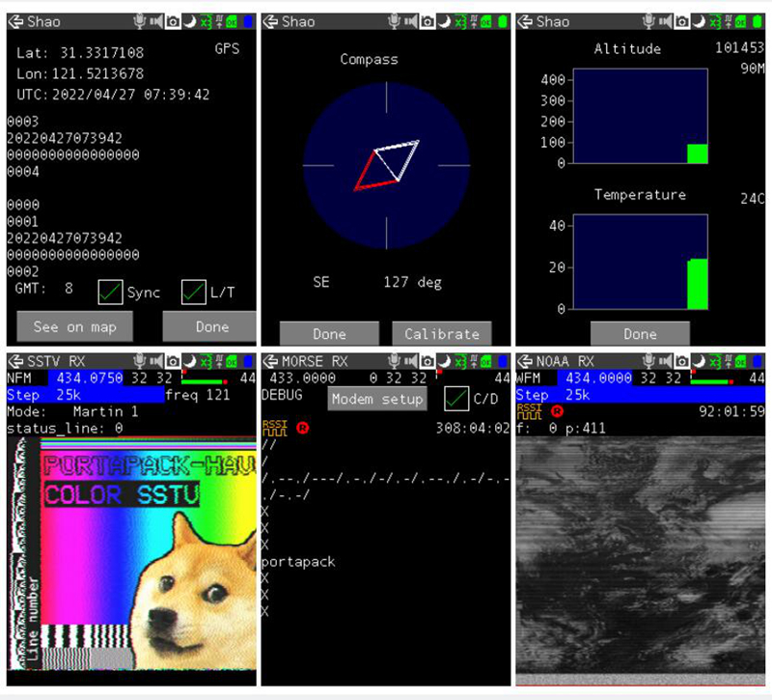Click red record icon in MORSE RX
This screenshot has height=700, width=772.
[x=302, y=427]
